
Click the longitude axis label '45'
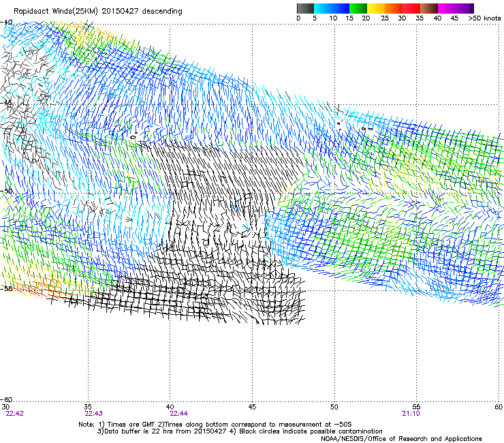pyautogui.click(x=252, y=407)
